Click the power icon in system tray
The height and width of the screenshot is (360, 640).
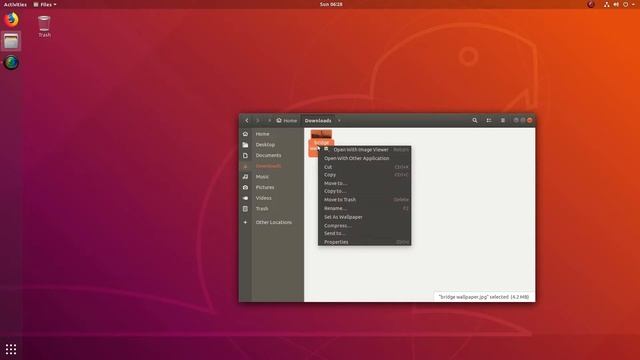coord(625,4)
